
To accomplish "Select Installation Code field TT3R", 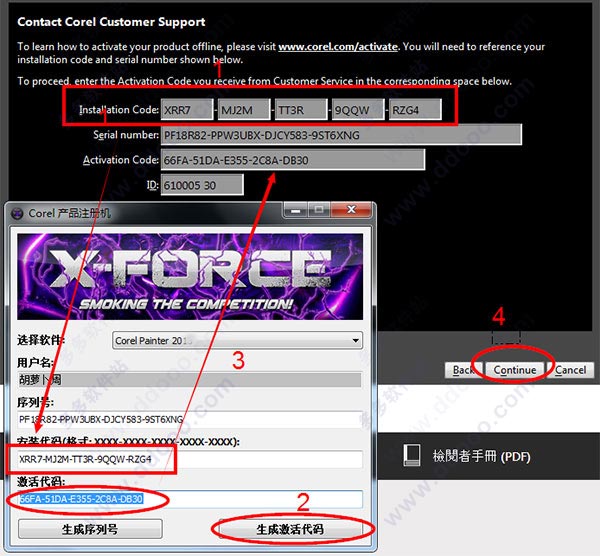I will pos(301,110).
